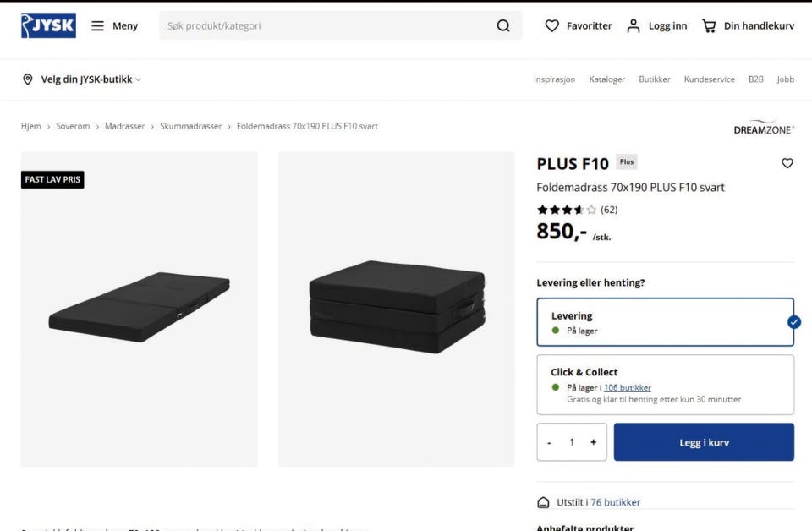Click the search magnifier icon
This screenshot has width=812, height=531.
click(x=503, y=26)
